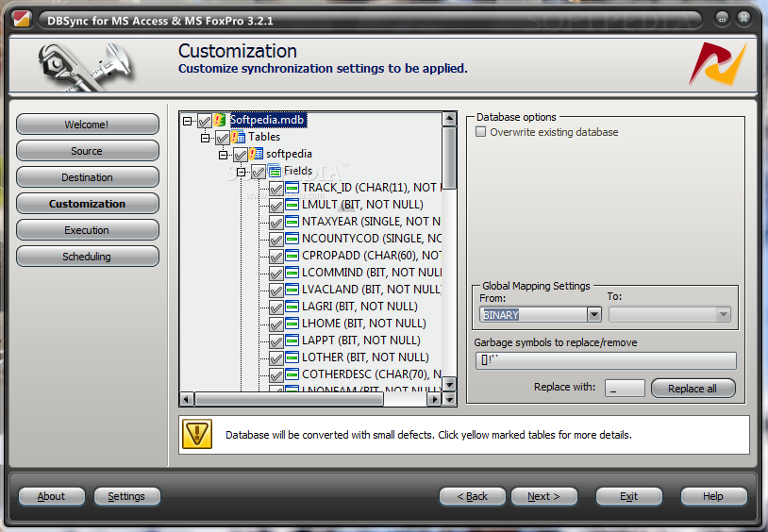Select the LAPPT (BIT, NOT NULL) row
This screenshot has width=768, height=532.
coord(361,341)
